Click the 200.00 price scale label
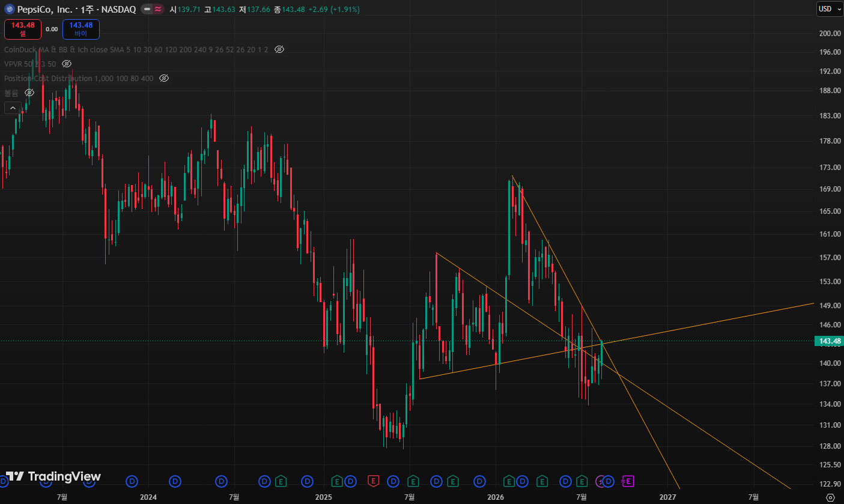This screenshot has width=844, height=504. [829, 33]
